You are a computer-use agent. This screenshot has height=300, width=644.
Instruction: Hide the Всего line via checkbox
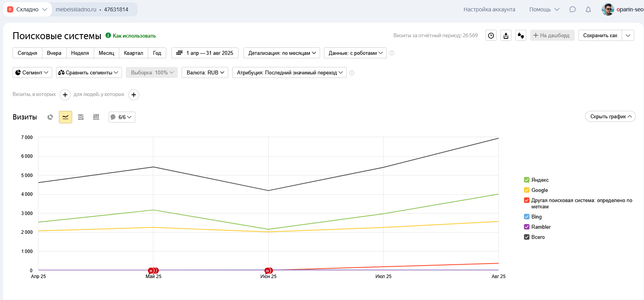[x=527, y=237]
